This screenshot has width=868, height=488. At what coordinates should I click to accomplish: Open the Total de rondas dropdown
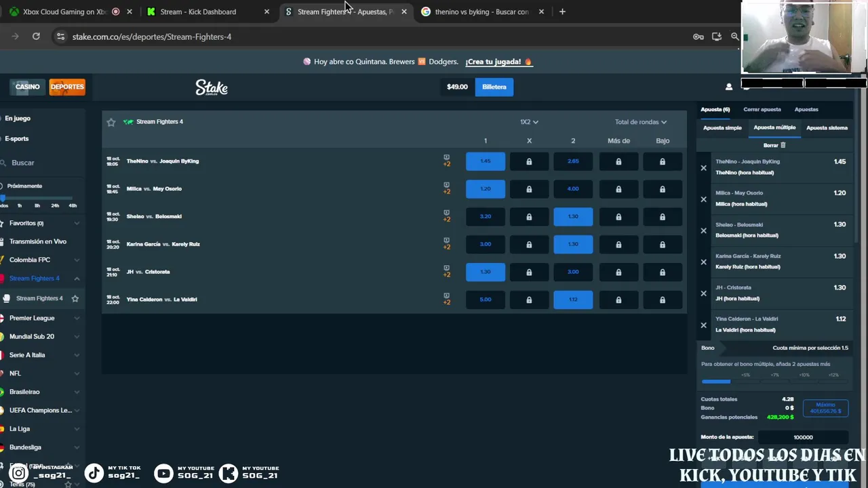click(641, 122)
